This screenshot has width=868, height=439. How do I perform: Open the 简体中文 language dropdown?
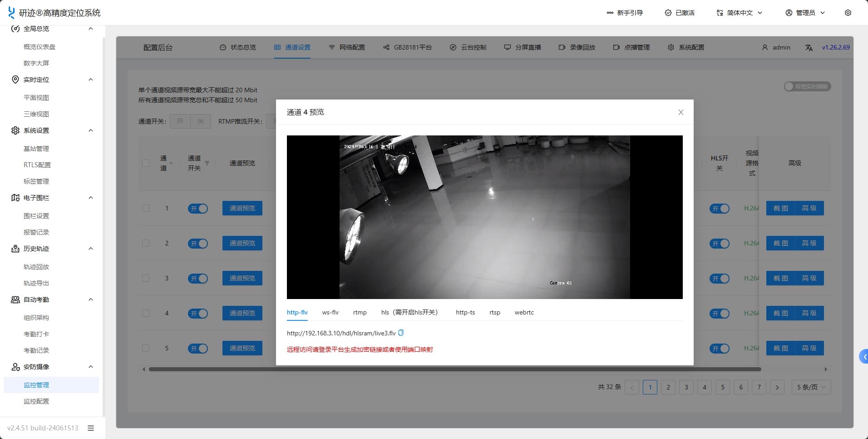point(740,13)
